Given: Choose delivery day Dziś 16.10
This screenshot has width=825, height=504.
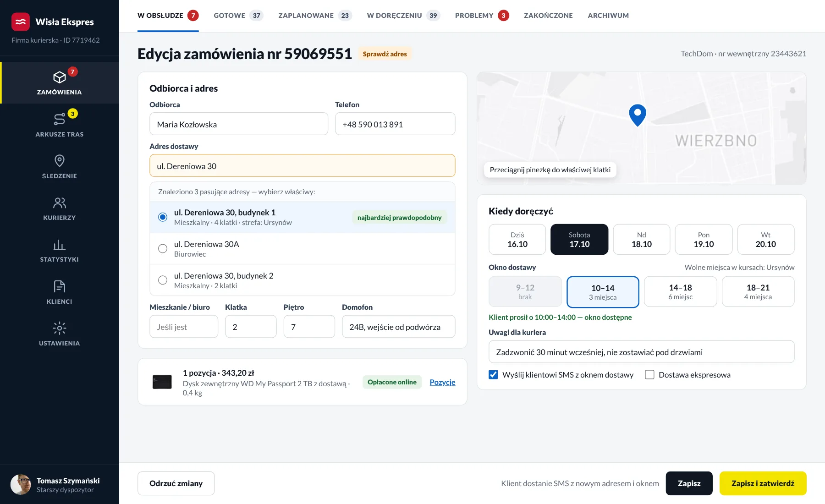Looking at the screenshot, I should pos(517,239).
